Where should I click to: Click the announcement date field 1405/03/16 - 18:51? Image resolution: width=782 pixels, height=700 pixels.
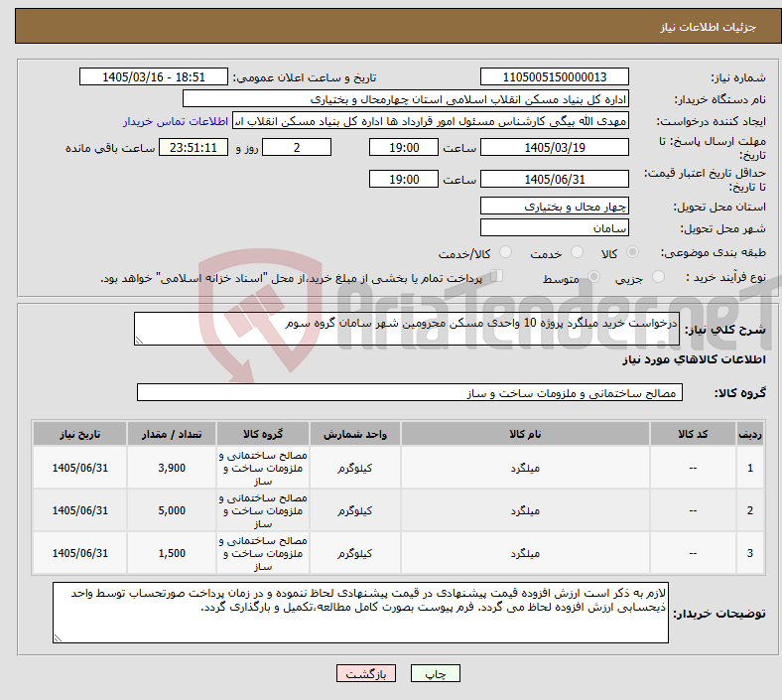[154, 76]
